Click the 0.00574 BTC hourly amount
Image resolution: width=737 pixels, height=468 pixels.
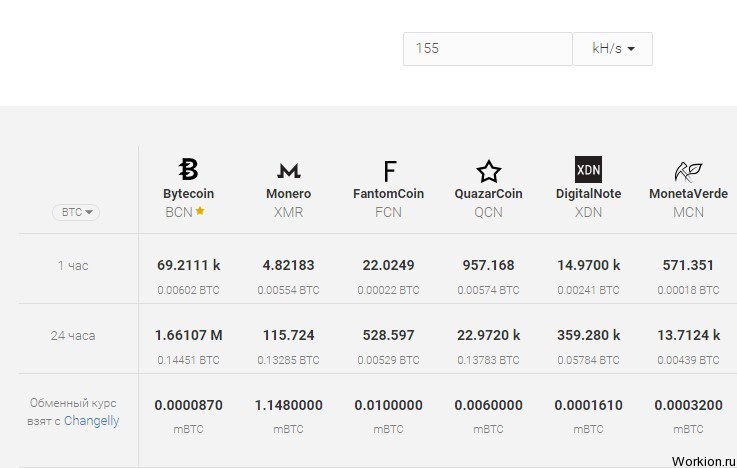coord(488,290)
